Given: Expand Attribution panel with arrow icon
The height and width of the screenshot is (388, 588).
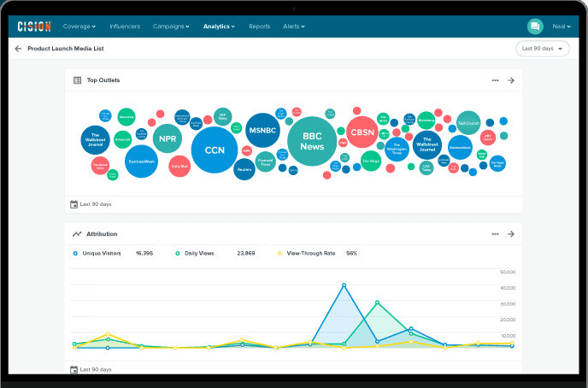Looking at the screenshot, I should tap(511, 234).
